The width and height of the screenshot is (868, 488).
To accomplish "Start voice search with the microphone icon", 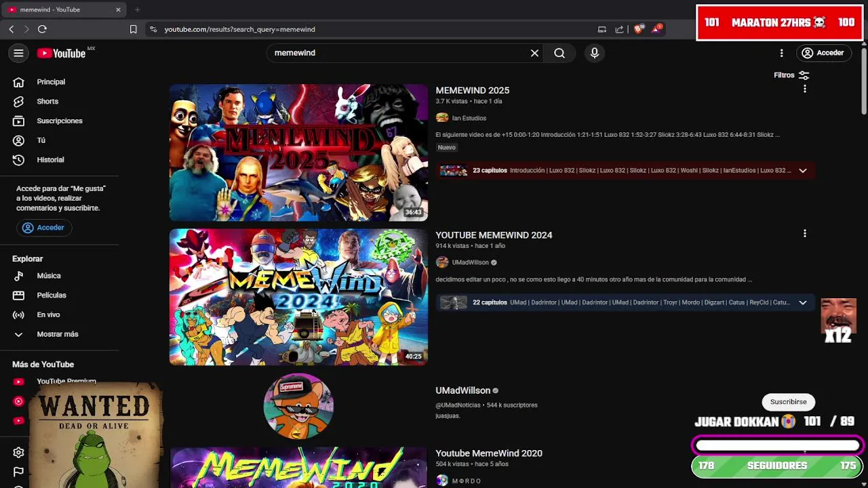I will click(x=595, y=53).
